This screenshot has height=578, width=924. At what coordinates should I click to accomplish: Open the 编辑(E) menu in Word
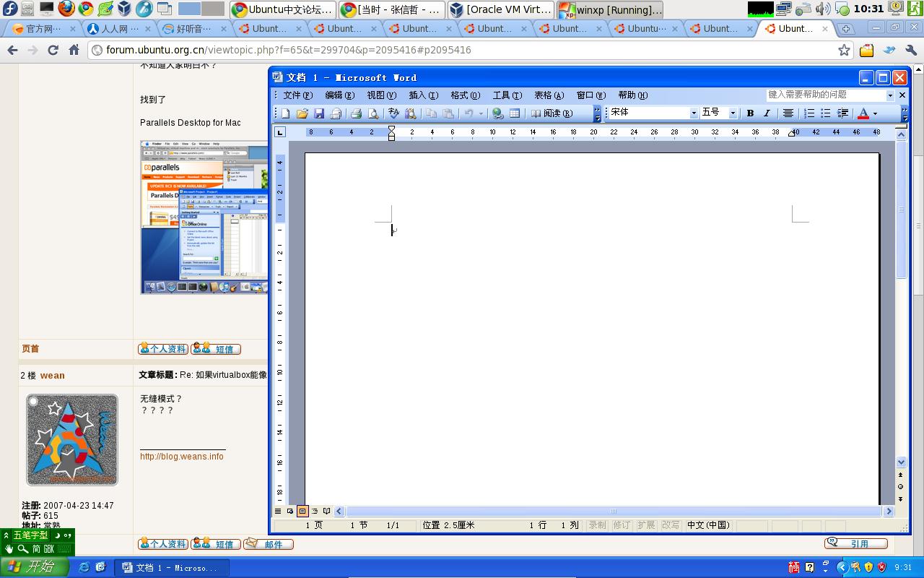pyautogui.click(x=339, y=95)
